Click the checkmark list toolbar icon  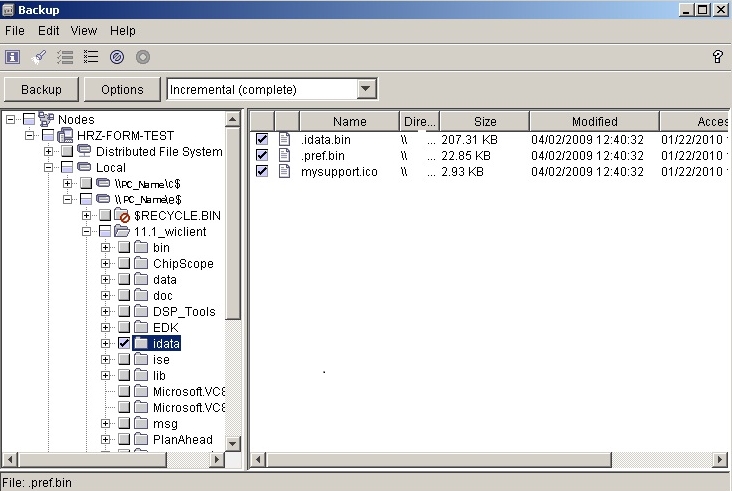(x=65, y=57)
